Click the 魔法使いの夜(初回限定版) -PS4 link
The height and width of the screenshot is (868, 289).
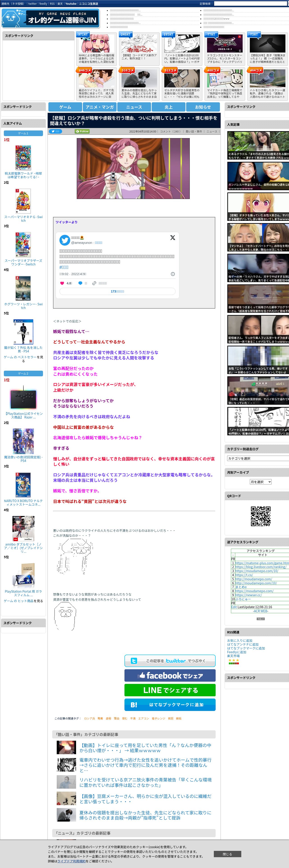click(23, 459)
